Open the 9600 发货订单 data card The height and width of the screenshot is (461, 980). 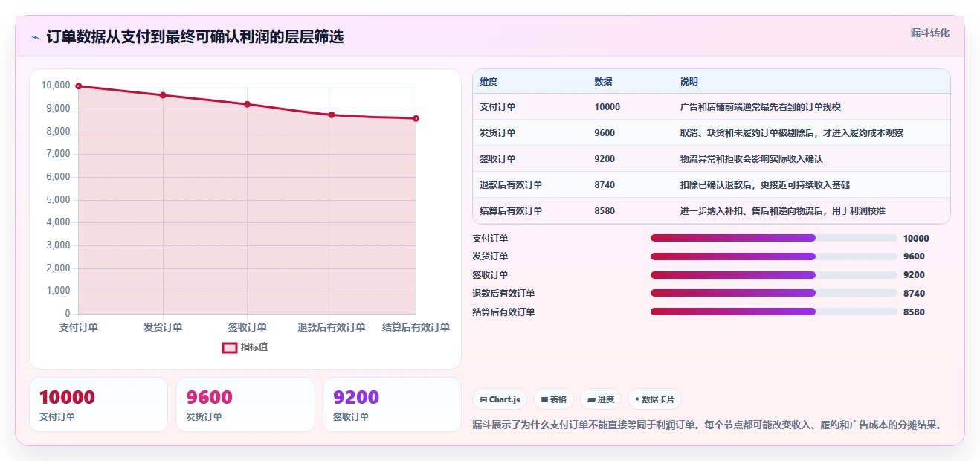tap(245, 404)
